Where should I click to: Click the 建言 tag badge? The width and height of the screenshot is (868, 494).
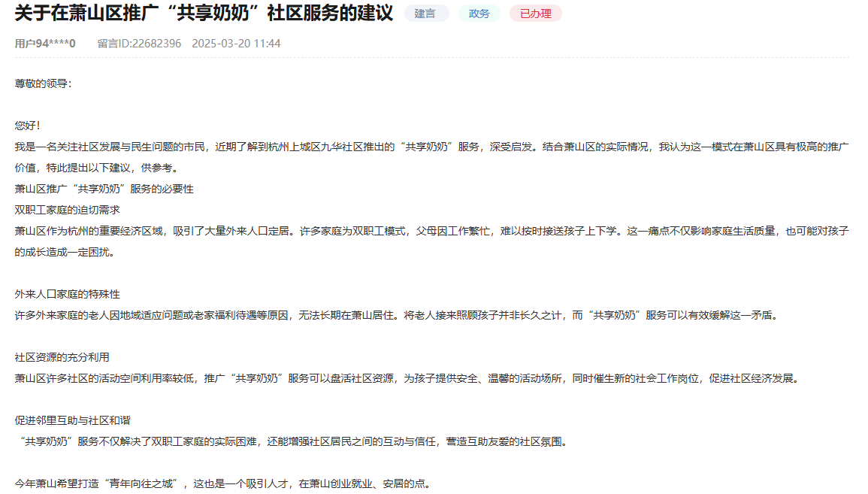point(425,13)
